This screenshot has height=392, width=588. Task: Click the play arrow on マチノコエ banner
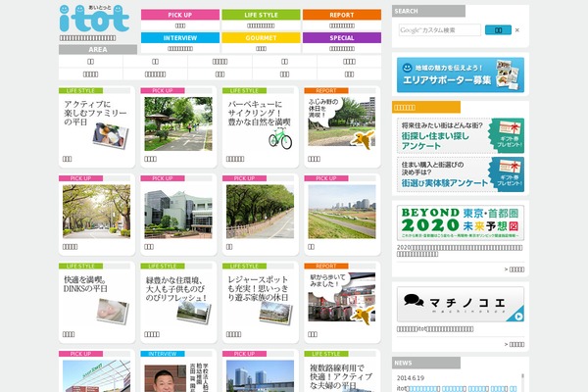(518, 317)
